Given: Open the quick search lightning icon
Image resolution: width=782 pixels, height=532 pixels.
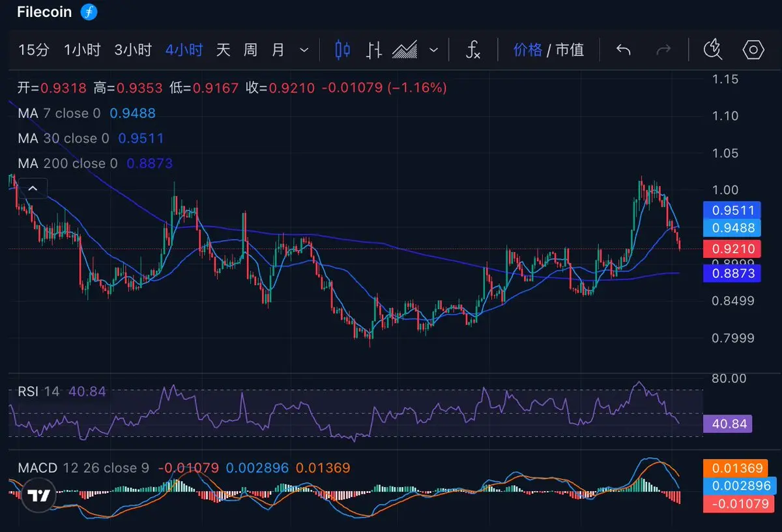Looking at the screenshot, I should [x=714, y=49].
